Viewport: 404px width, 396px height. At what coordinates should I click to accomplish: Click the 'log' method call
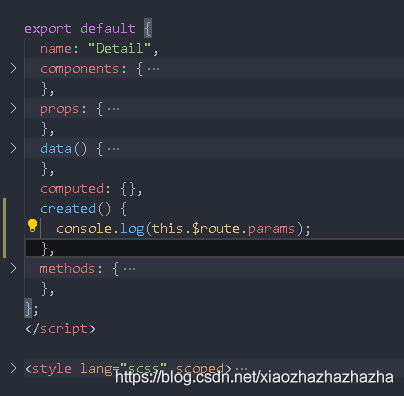point(132,229)
